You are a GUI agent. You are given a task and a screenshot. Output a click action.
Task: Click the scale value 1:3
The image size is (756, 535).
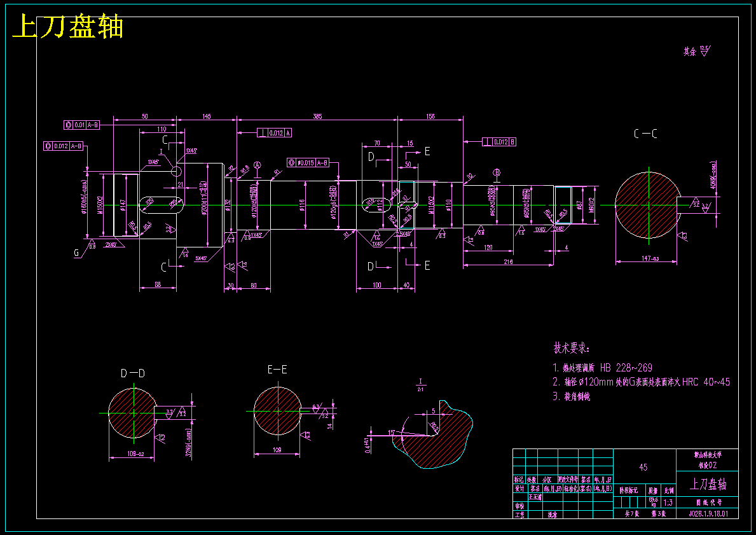(x=668, y=503)
